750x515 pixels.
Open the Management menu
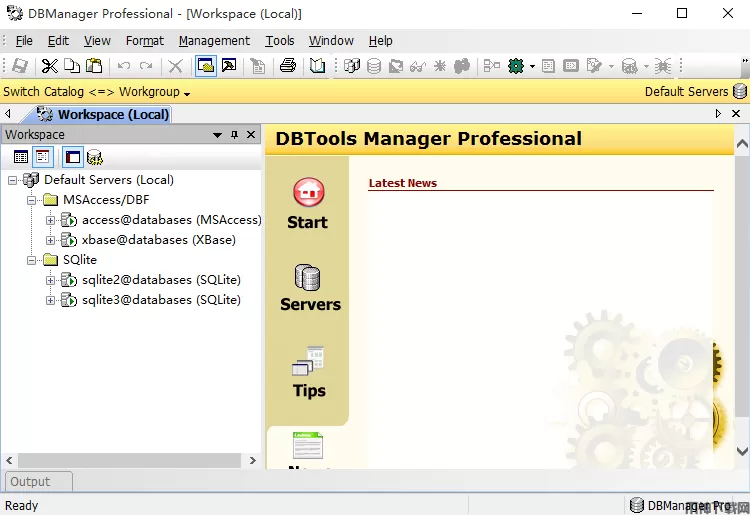[214, 41]
